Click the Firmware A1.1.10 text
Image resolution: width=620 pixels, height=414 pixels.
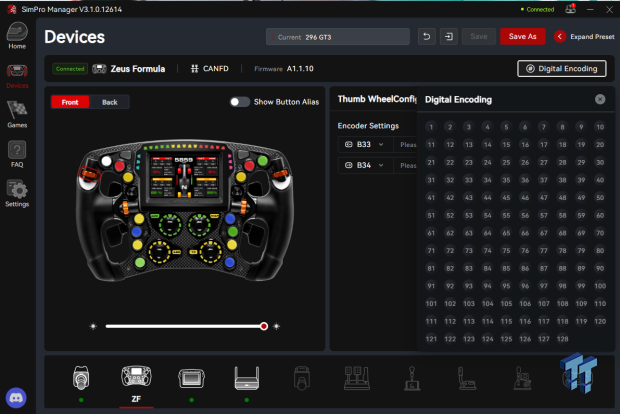tap(284, 69)
